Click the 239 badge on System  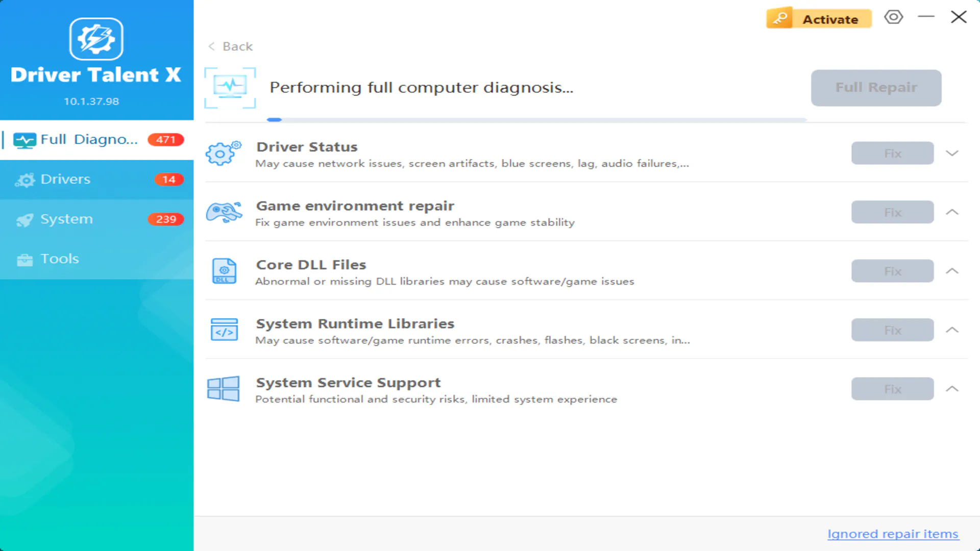tap(166, 219)
